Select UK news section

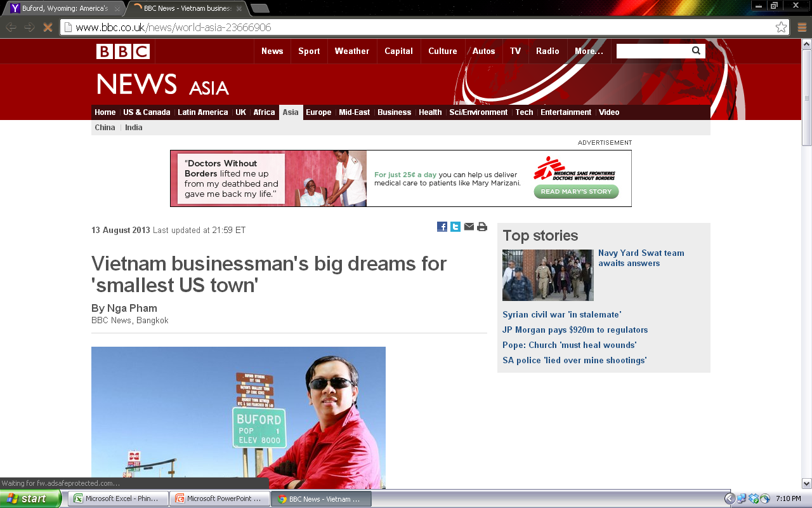pyautogui.click(x=240, y=112)
